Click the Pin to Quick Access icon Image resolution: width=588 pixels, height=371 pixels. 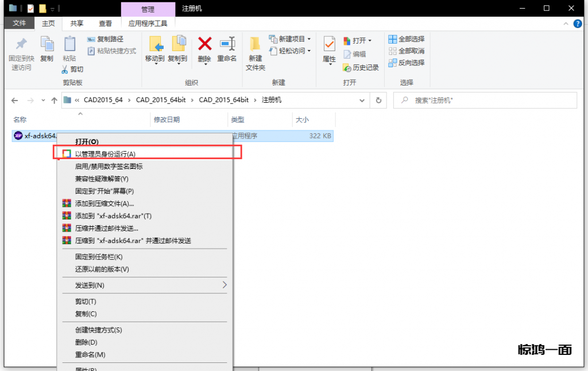21,45
